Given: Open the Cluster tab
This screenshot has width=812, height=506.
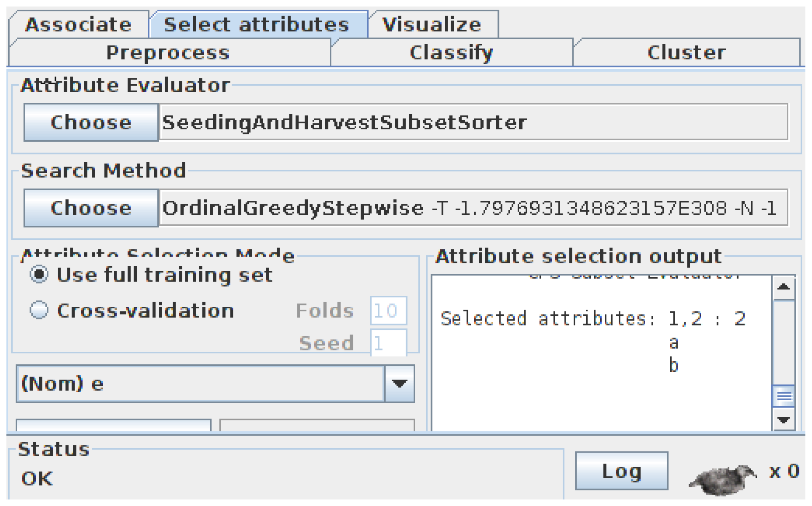Looking at the screenshot, I should (x=686, y=53).
